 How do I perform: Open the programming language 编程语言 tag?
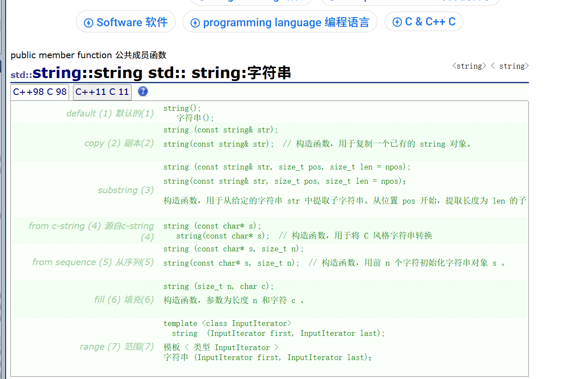[280, 22]
